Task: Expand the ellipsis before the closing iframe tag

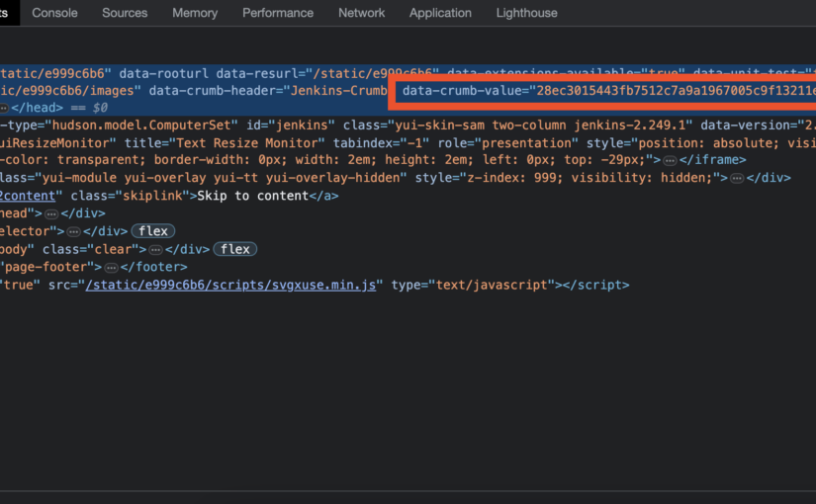Action: (672, 160)
